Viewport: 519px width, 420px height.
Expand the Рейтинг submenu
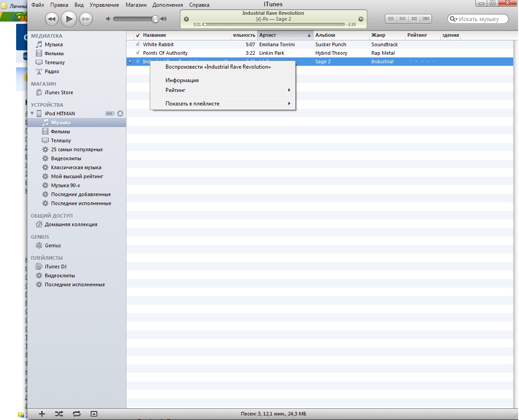[x=223, y=90]
